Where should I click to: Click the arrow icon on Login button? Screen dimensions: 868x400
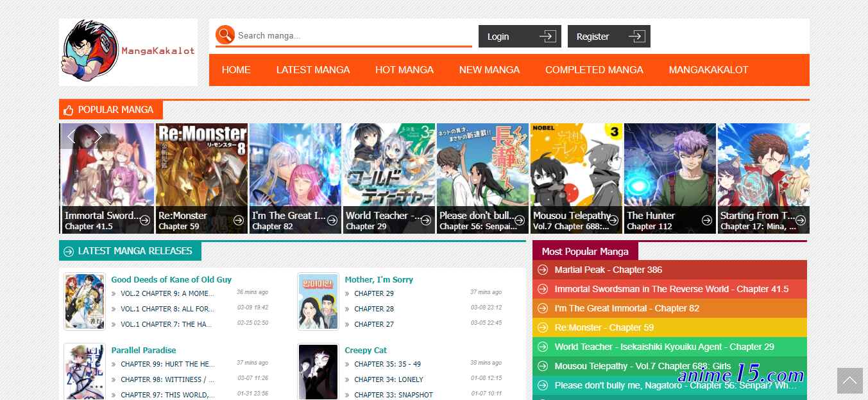click(x=547, y=37)
